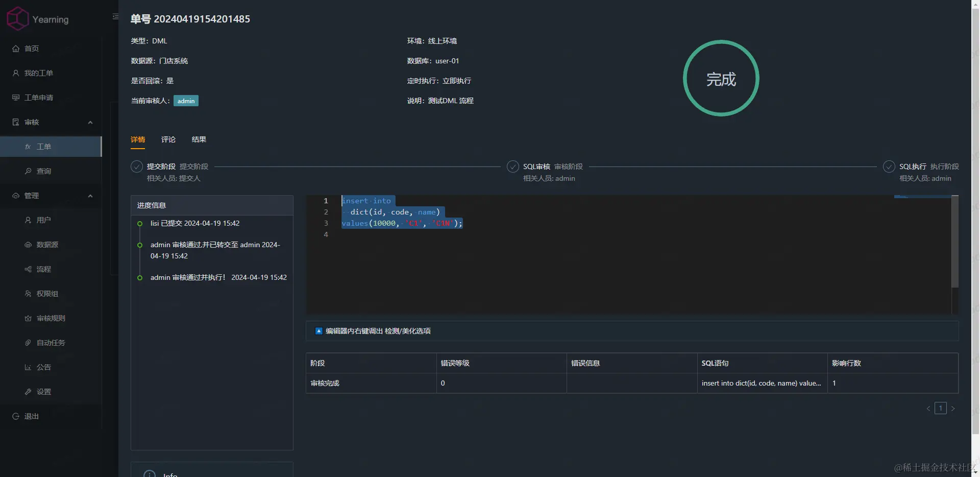Click the 相关人员: 提交人 label

174,178
